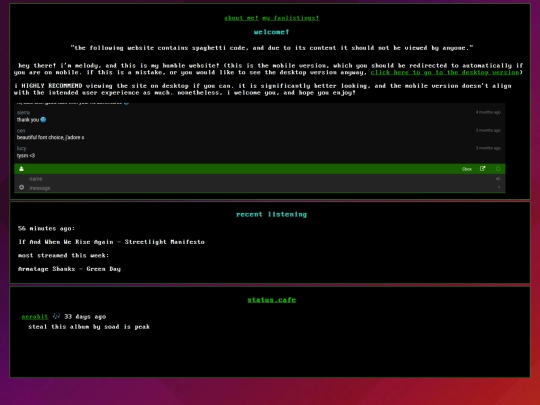Open the Cbox link in chat bar
Image resolution: width=540 pixels, height=405 pixels.
(x=467, y=169)
